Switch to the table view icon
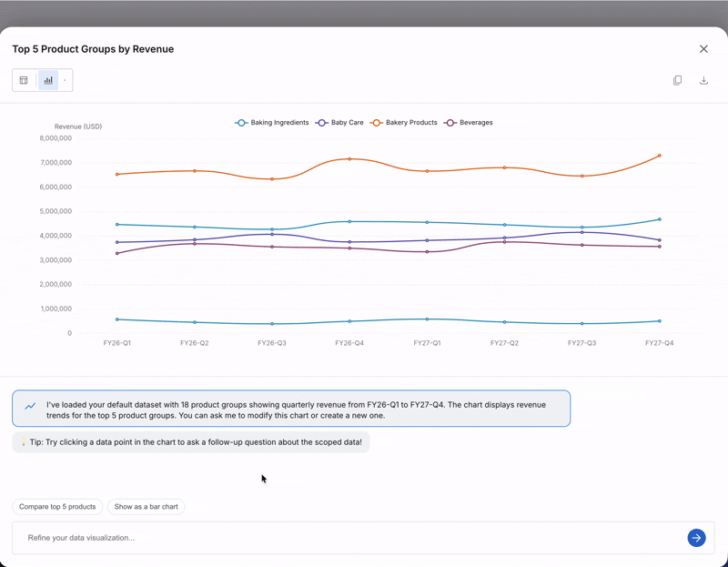This screenshot has width=728, height=567. tap(23, 80)
